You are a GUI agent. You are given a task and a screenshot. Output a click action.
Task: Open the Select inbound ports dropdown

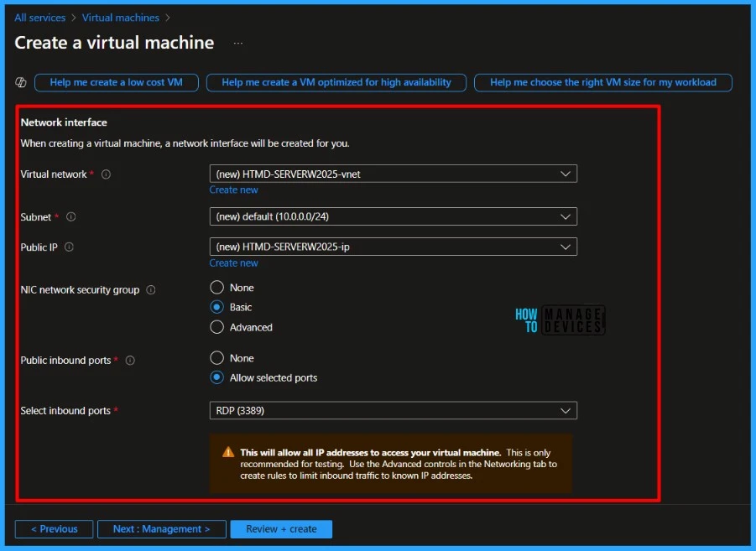tap(393, 411)
